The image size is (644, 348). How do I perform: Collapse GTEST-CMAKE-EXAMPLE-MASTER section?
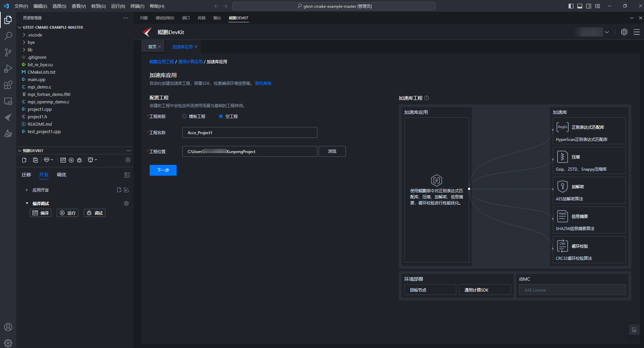[x=20, y=27]
